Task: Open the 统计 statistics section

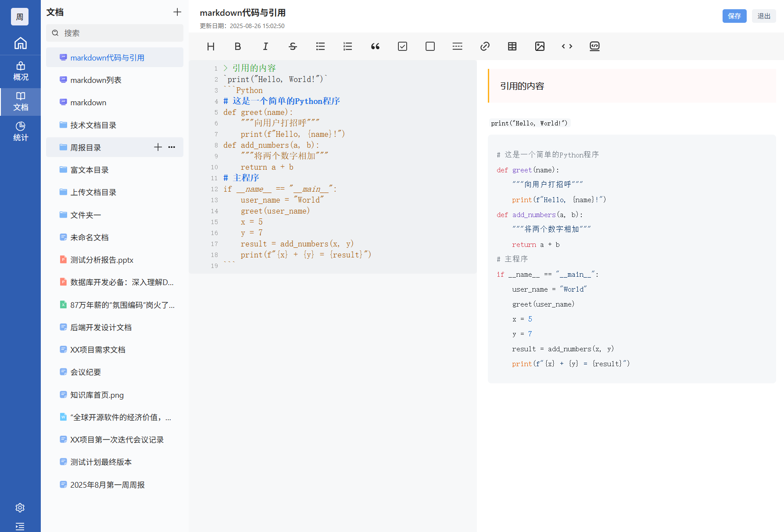Action: pyautogui.click(x=20, y=132)
